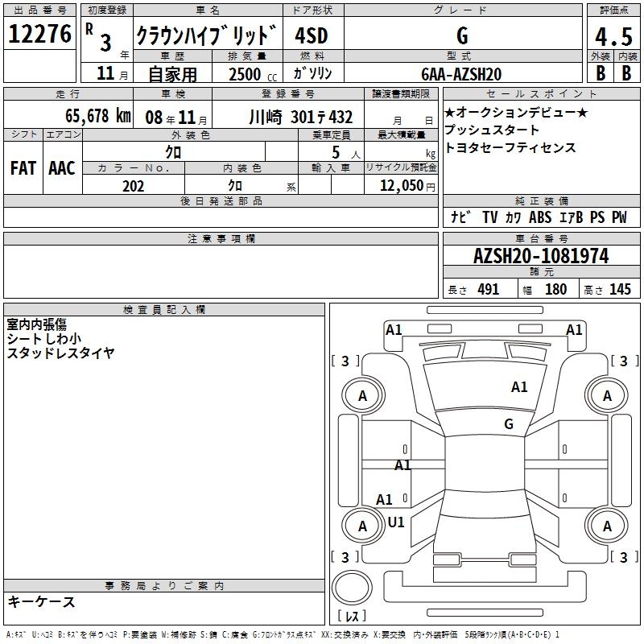Select the model code 6AA-AZSH20

461,74
